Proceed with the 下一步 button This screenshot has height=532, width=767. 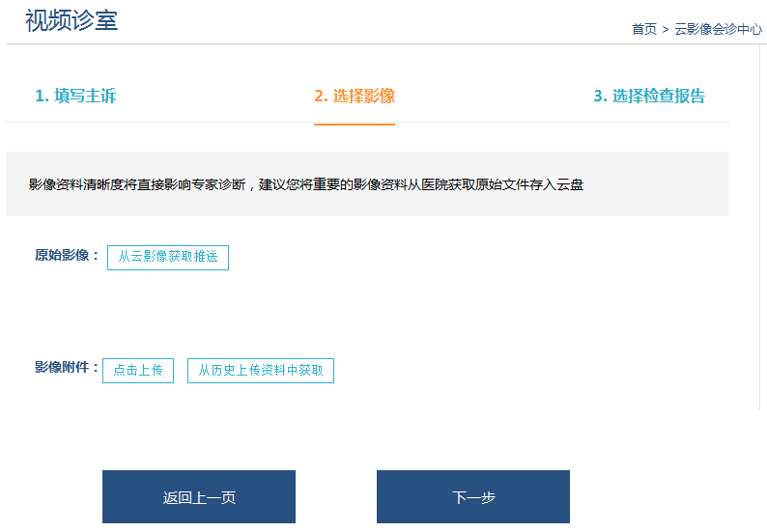pyautogui.click(x=473, y=497)
